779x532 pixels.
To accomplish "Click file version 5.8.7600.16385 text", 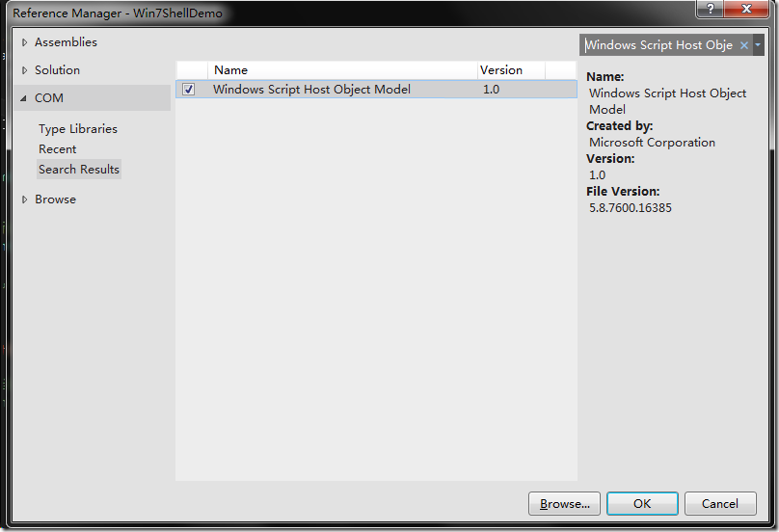I will pyautogui.click(x=630, y=207).
